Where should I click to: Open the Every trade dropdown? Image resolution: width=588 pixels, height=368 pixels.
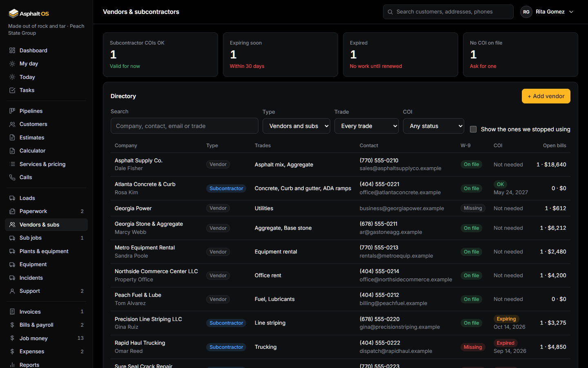(367, 126)
